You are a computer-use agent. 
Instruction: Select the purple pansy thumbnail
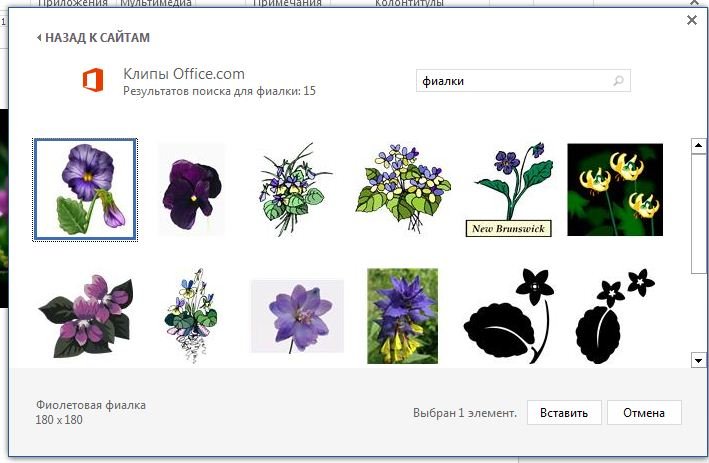pyautogui.click(x=85, y=190)
